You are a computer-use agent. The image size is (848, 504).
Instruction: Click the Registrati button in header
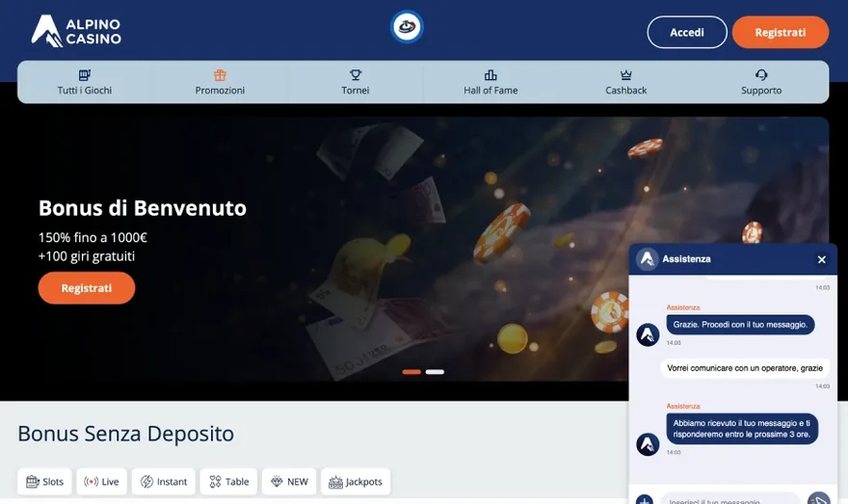click(781, 33)
